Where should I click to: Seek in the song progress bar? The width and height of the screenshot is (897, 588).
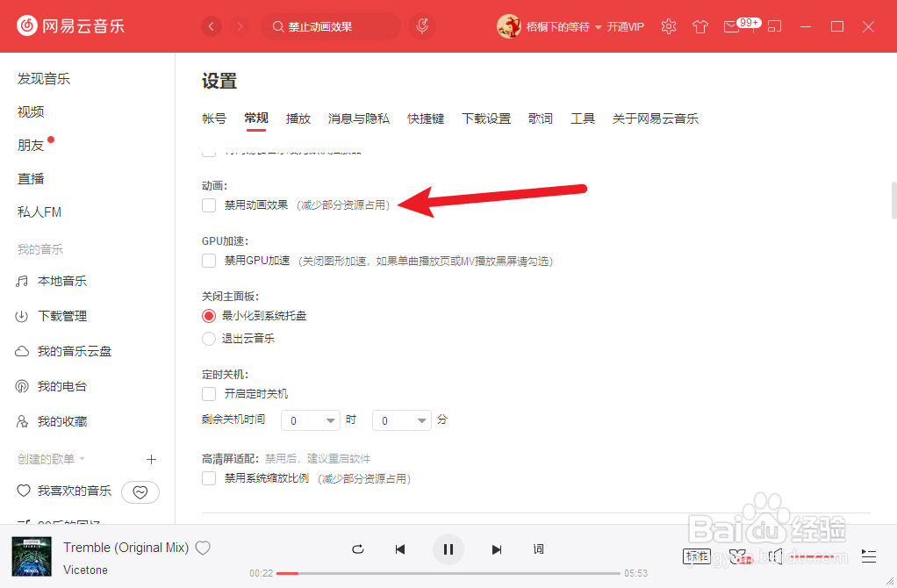coord(448,573)
